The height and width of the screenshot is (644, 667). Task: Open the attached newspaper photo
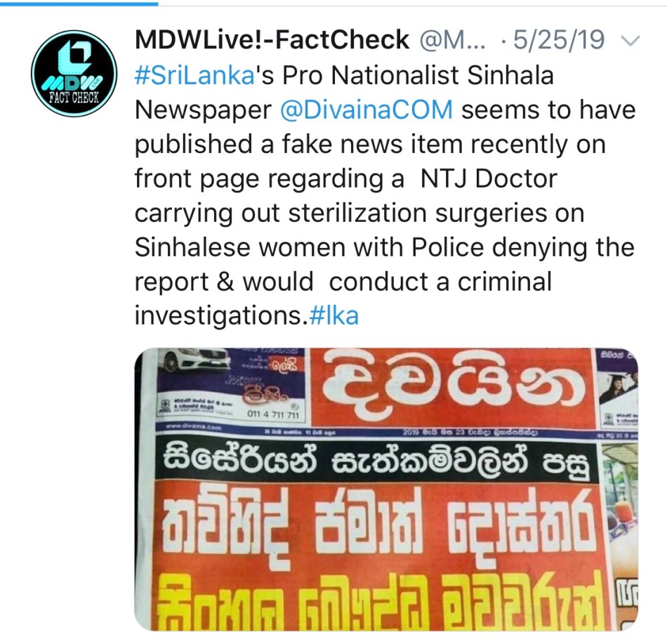(x=386, y=489)
